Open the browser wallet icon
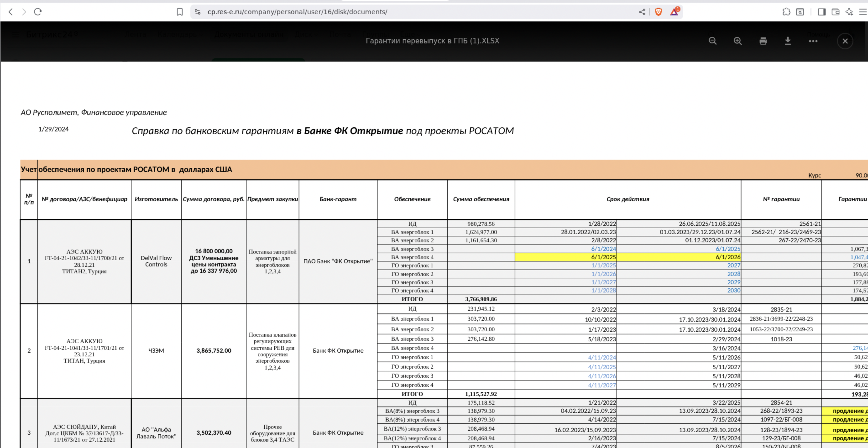 [x=835, y=12]
